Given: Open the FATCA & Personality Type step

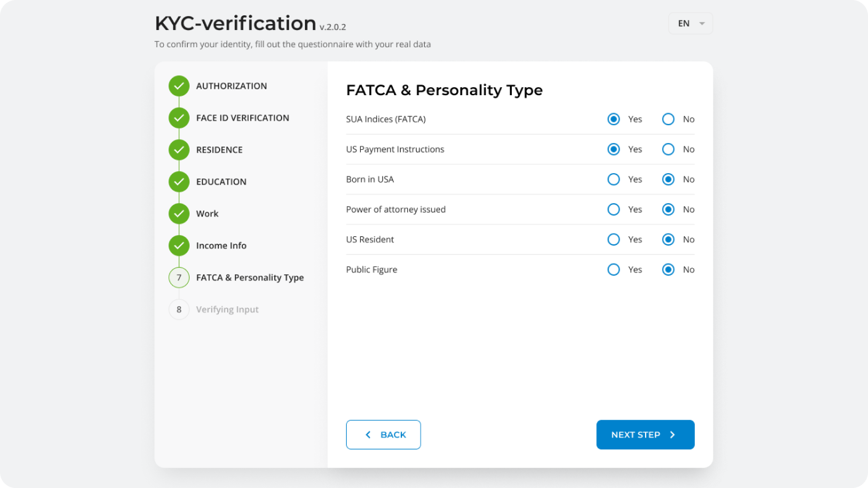Looking at the screenshot, I should [x=250, y=278].
